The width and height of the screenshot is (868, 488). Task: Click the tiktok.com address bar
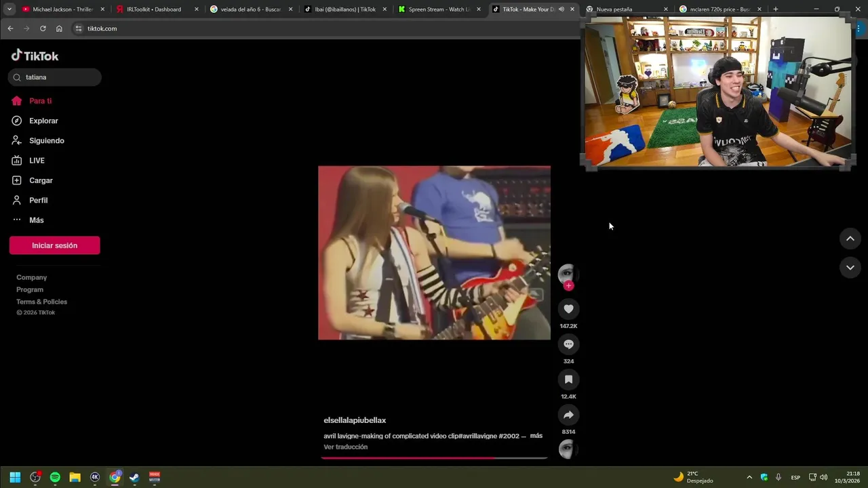325,28
